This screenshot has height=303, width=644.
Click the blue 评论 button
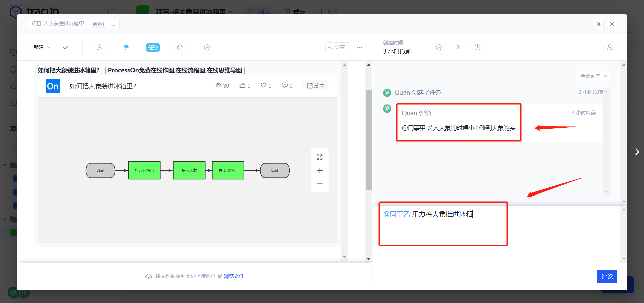tap(607, 276)
